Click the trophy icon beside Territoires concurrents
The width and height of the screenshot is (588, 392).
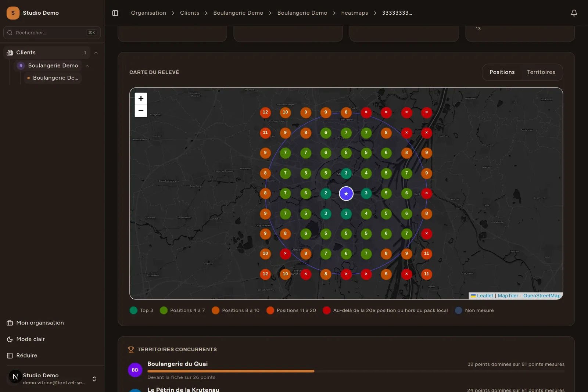[131, 349]
